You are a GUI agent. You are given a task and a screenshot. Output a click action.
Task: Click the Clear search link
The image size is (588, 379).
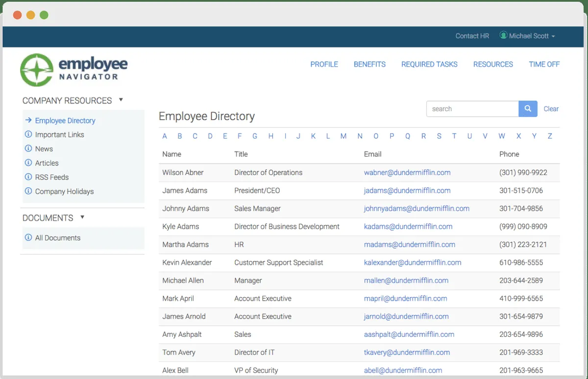click(x=551, y=109)
